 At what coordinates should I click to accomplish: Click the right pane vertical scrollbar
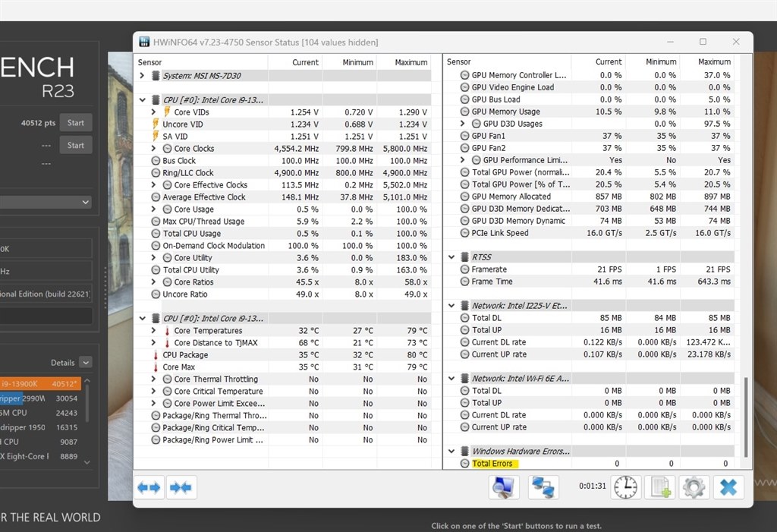click(x=746, y=417)
